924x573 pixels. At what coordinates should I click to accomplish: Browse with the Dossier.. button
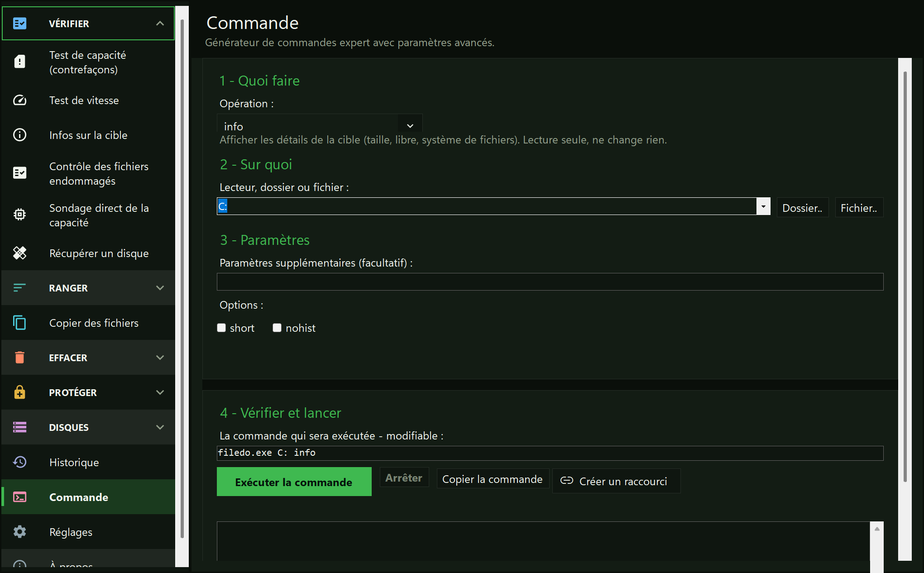click(x=803, y=208)
